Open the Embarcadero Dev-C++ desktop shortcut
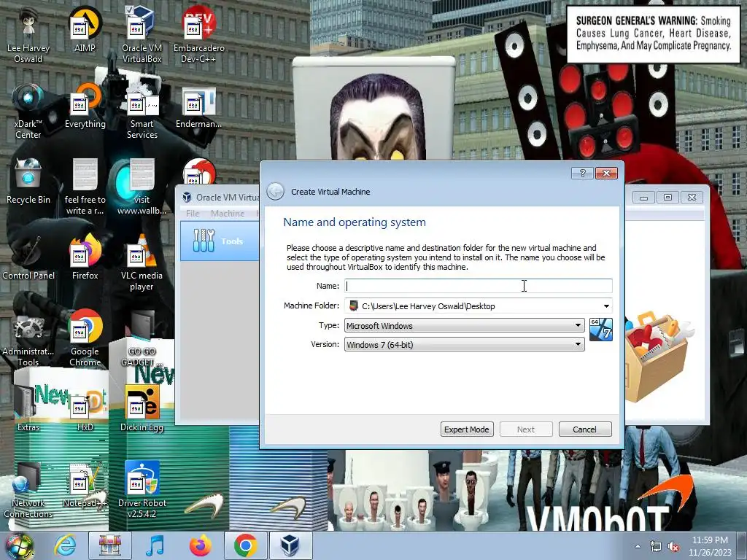The height and width of the screenshot is (560, 747). (198, 36)
